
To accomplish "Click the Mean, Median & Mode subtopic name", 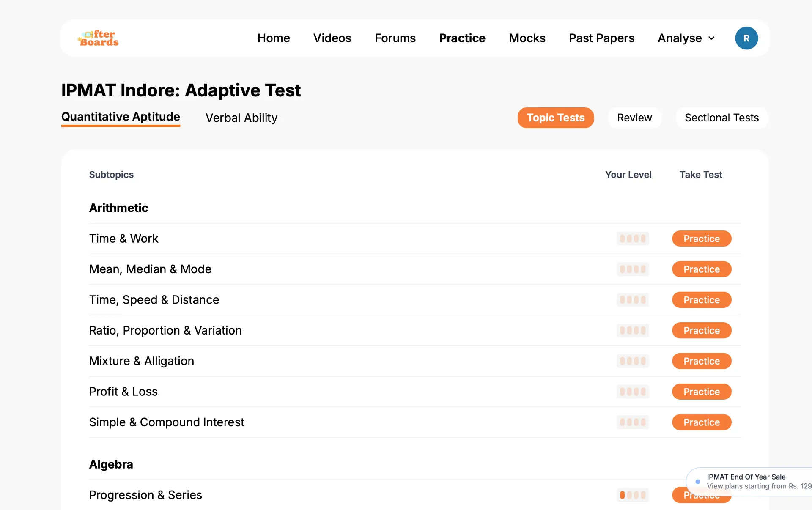I will [150, 269].
